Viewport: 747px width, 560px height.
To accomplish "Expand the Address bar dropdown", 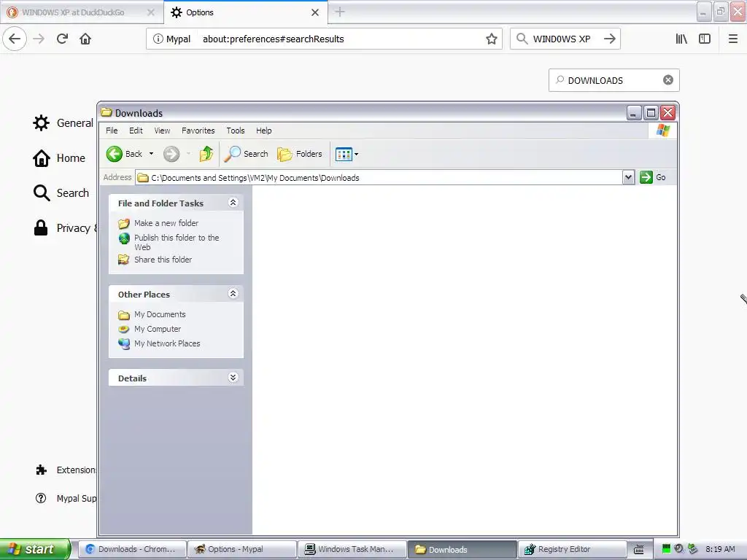I will 628,178.
